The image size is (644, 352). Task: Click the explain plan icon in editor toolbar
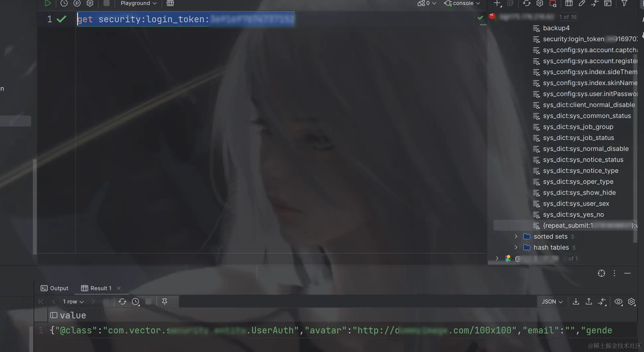77,3
